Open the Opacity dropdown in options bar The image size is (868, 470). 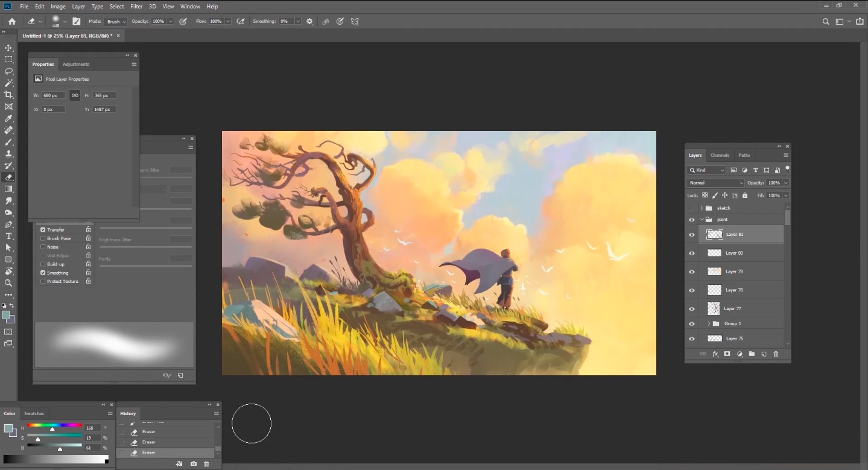point(171,21)
